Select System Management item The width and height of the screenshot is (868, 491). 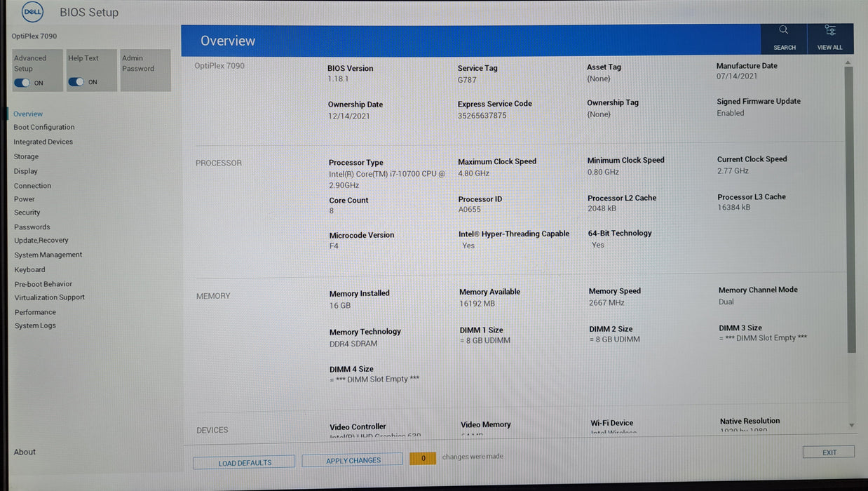pos(48,255)
